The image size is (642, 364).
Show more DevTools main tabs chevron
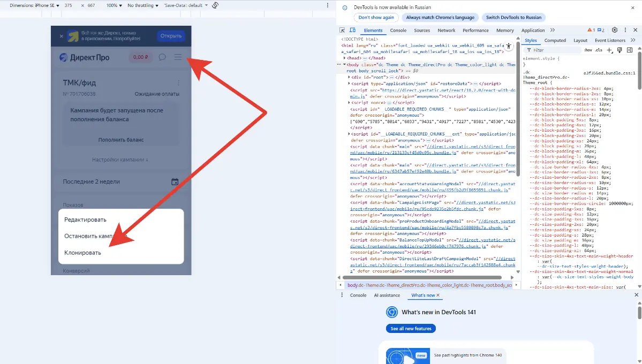(x=553, y=30)
